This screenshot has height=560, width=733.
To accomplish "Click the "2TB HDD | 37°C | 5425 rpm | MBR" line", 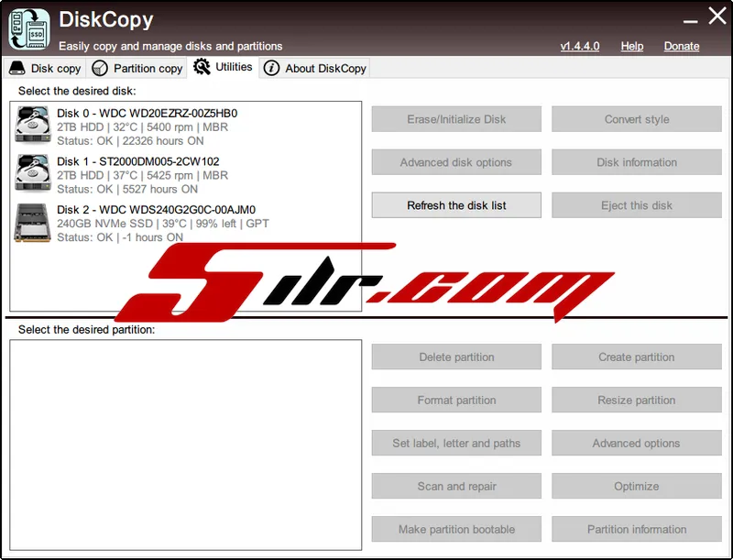I will pos(143,175).
